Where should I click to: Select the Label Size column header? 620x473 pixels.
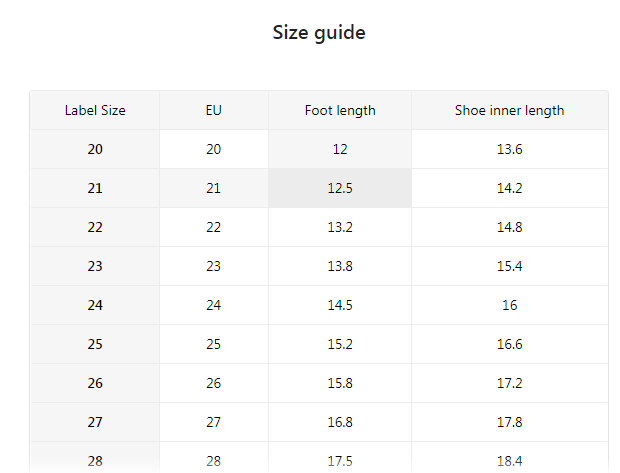tap(95, 111)
